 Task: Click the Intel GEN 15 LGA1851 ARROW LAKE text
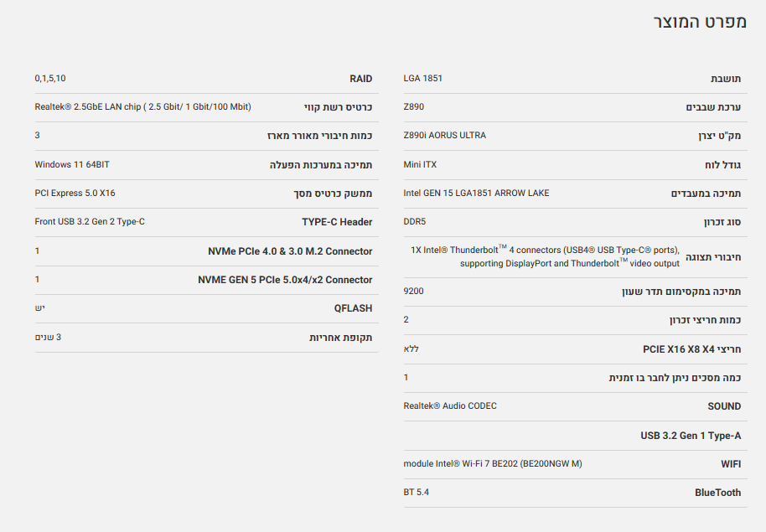(476, 194)
